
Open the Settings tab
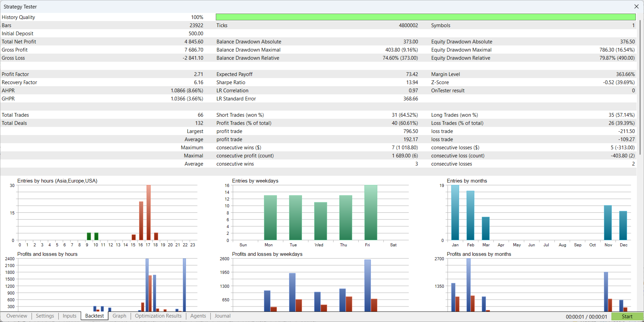click(45, 316)
